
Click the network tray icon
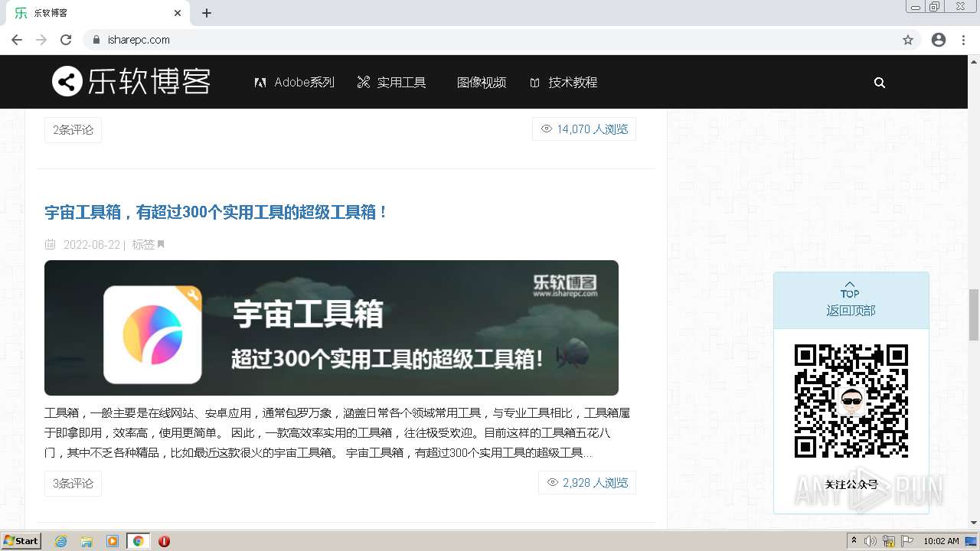click(889, 541)
